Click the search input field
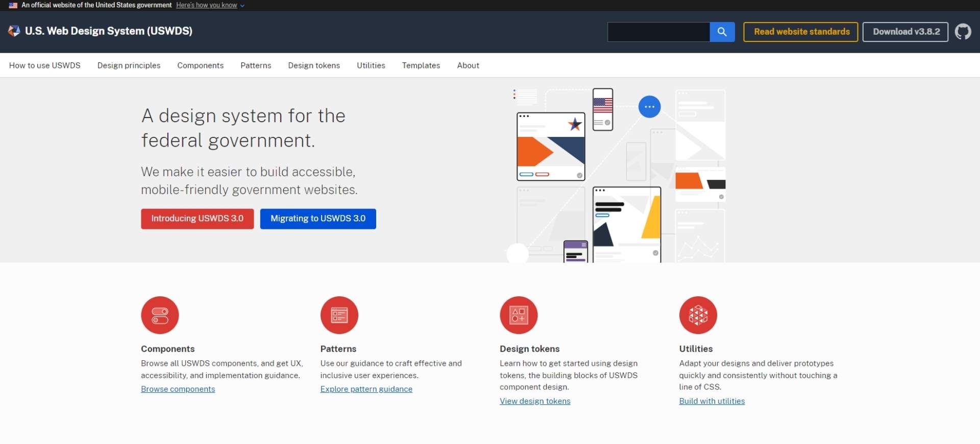 (x=658, y=32)
